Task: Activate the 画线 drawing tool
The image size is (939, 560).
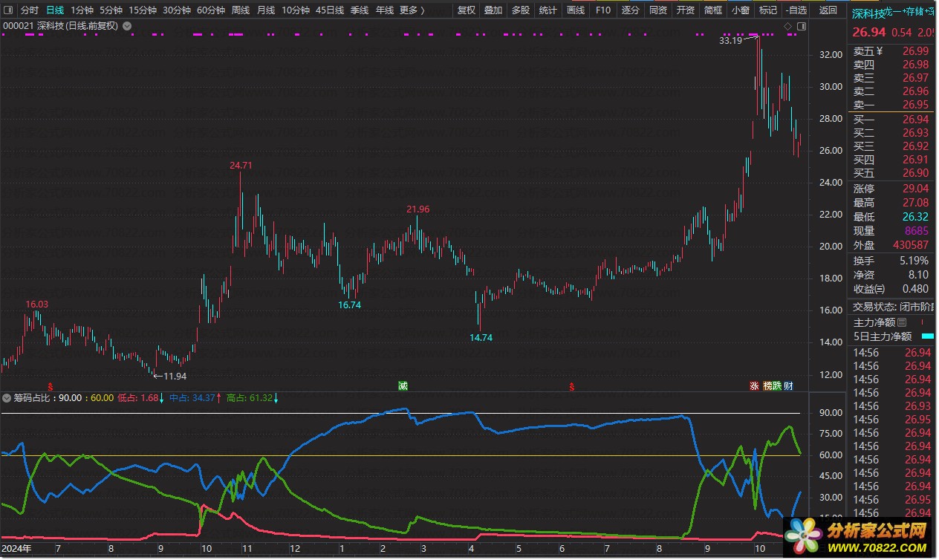Action: [x=576, y=10]
